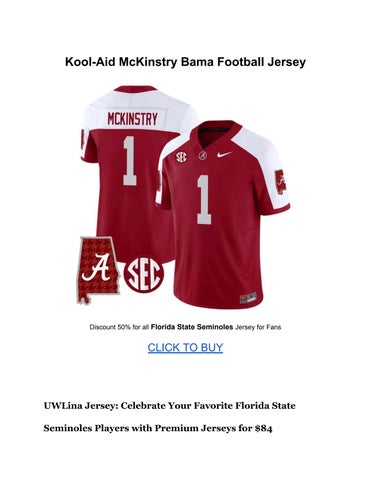This screenshot has height=480, width=371.
Task: Click the number 1 on the back jersey
Action: point(130,161)
